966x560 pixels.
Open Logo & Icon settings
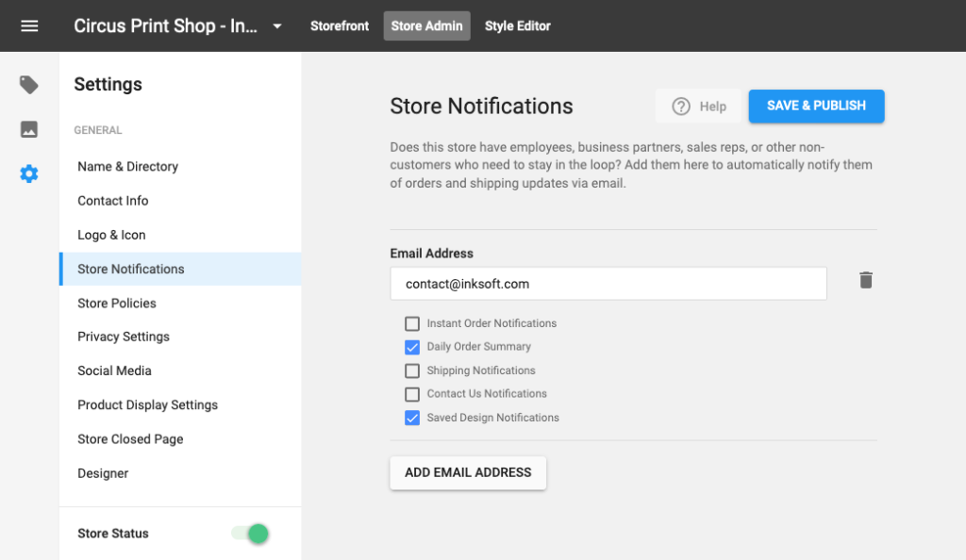pyautogui.click(x=180, y=235)
